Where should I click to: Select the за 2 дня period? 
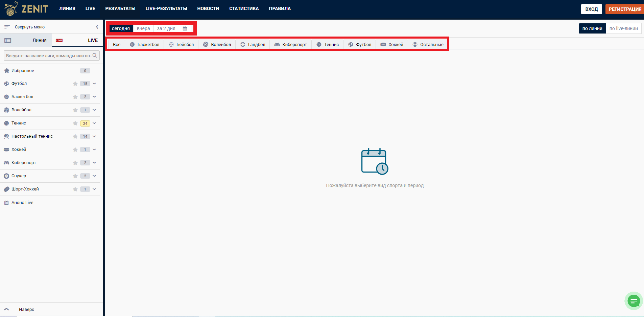(x=166, y=28)
